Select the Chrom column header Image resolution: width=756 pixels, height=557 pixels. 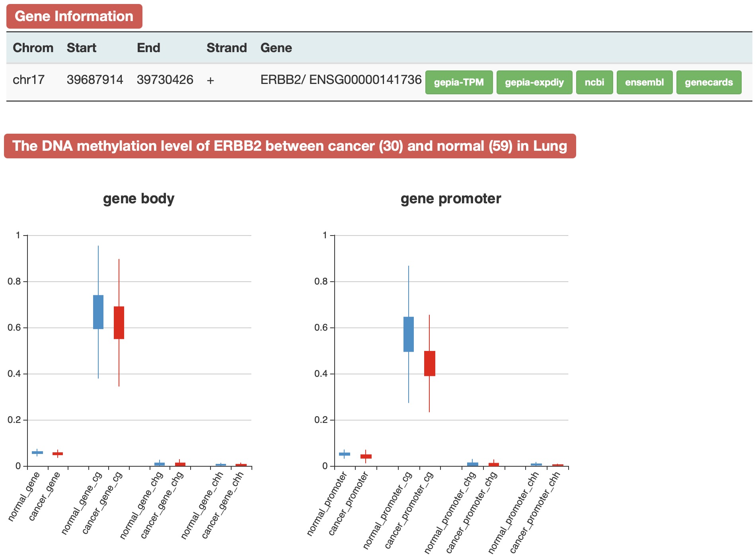tap(33, 48)
